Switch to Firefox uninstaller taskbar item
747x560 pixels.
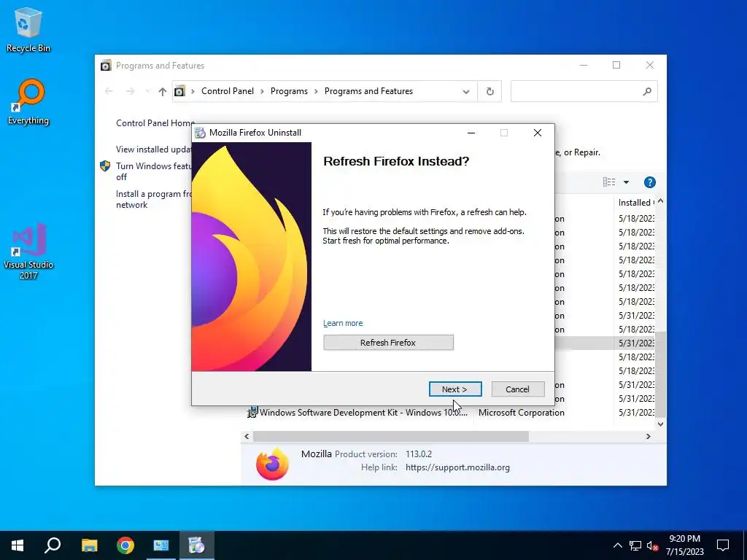click(x=197, y=545)
